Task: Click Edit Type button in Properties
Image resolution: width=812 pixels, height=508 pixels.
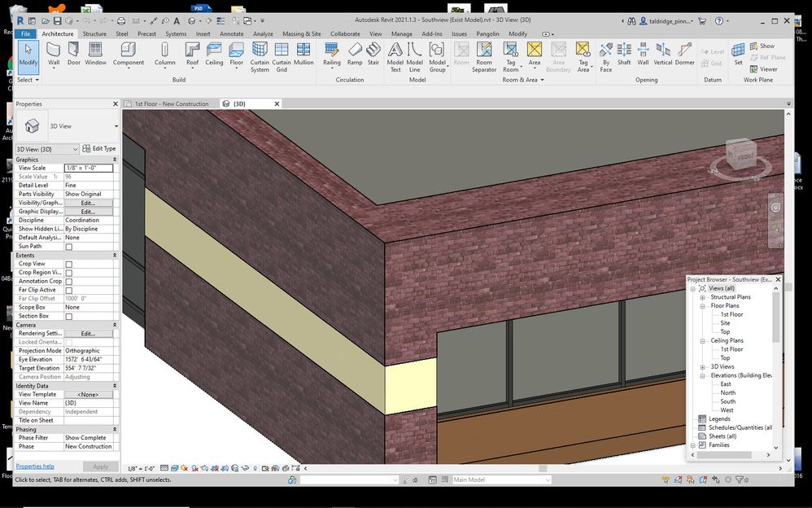Action: click(x=99, y=149)
